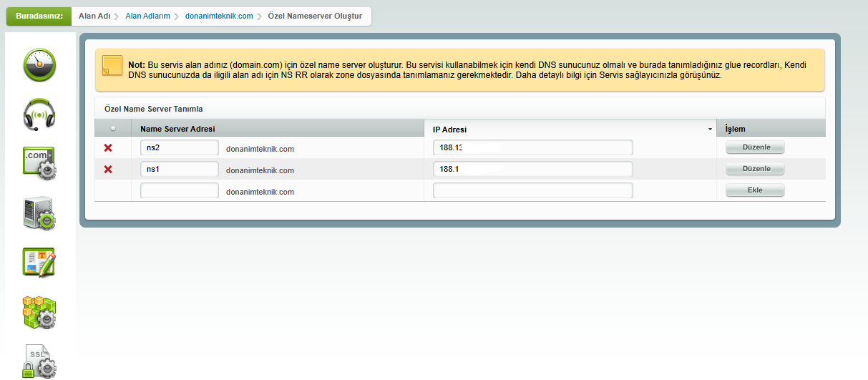Go to Alan Adı breadcrumb

94,16
